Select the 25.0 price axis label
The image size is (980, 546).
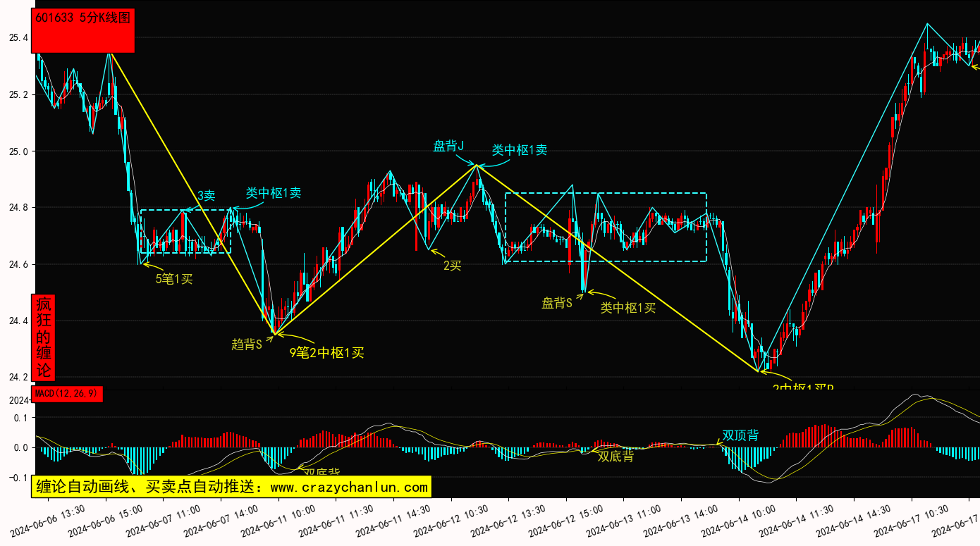coord(18,151)
